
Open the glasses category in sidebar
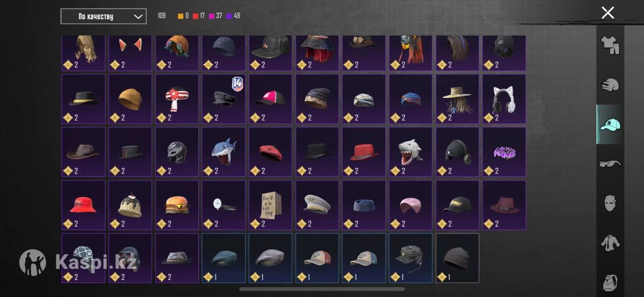point(610,163)
